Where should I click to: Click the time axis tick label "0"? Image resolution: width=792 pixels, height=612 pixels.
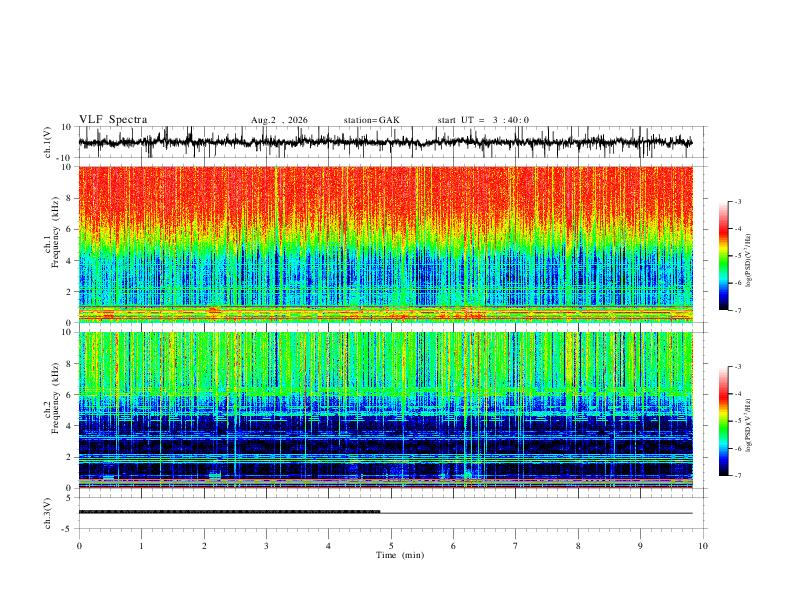tap(79, 546)
